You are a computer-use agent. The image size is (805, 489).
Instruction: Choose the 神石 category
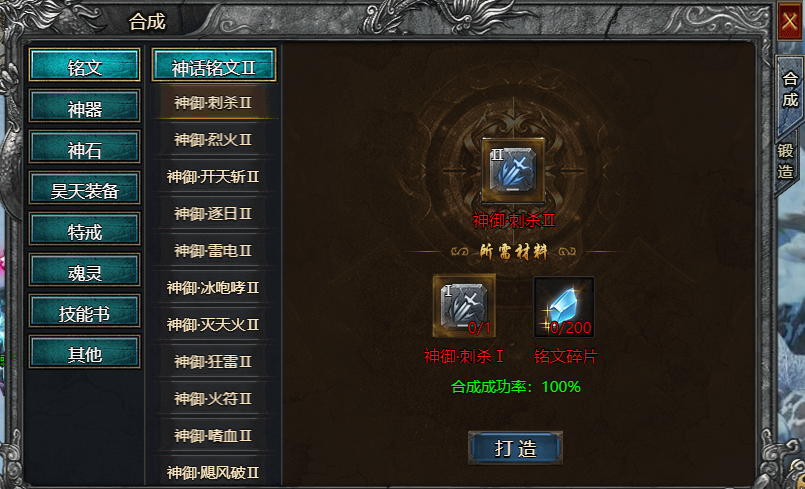[x=85, y=147]
